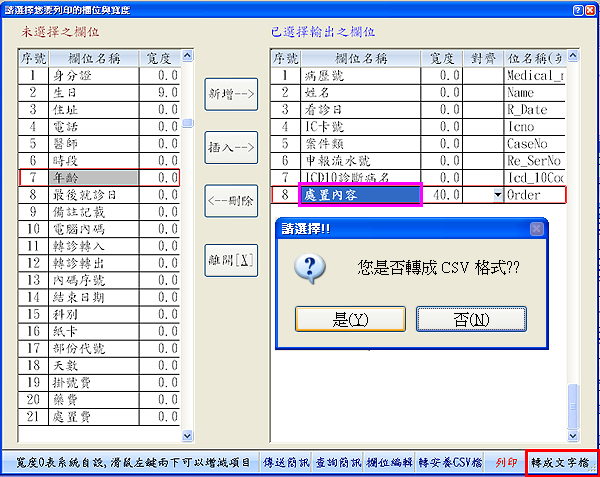Click 轉成文字檔 in the bottom bar

(562, 463)
